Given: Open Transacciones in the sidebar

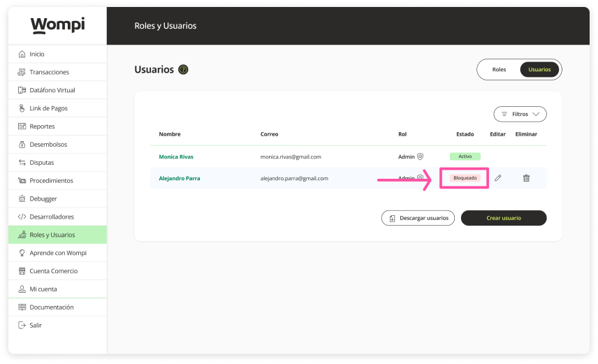Looking at the screenshot, I should tap(49, 72).
